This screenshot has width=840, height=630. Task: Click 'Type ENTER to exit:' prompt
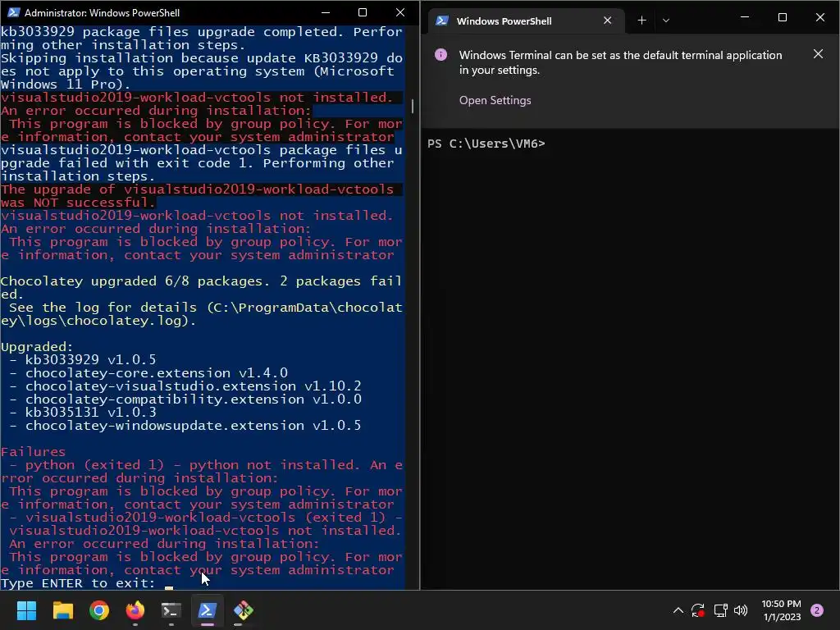click(x=78, y=583)
